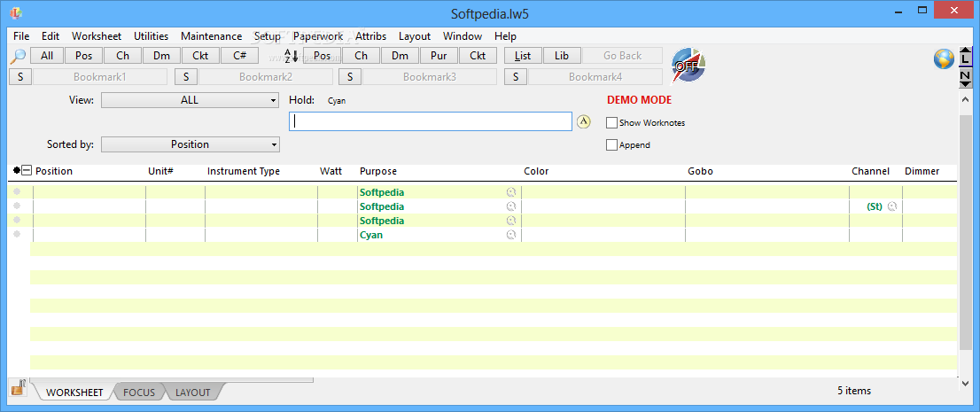Open the Edit menu
This screenshot has width=980, height=412.
[x=51, y=36]
